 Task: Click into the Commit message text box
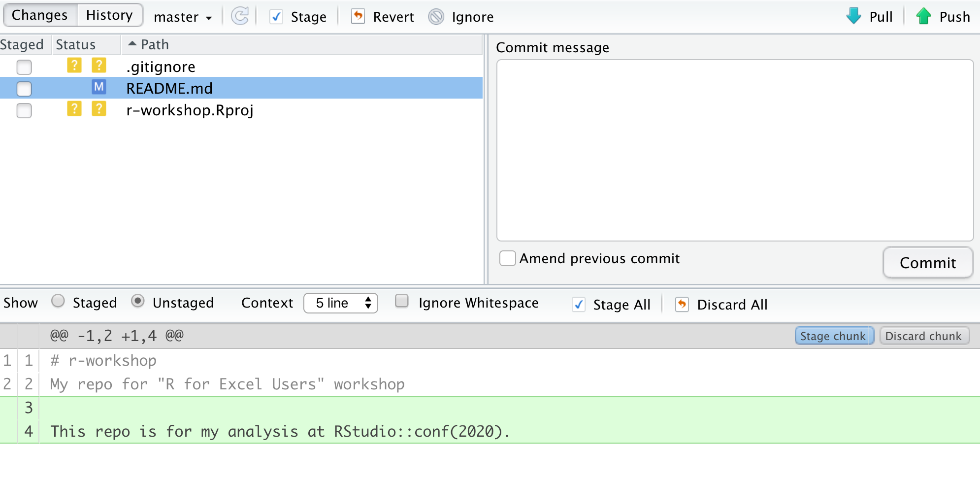coord(735,150)
